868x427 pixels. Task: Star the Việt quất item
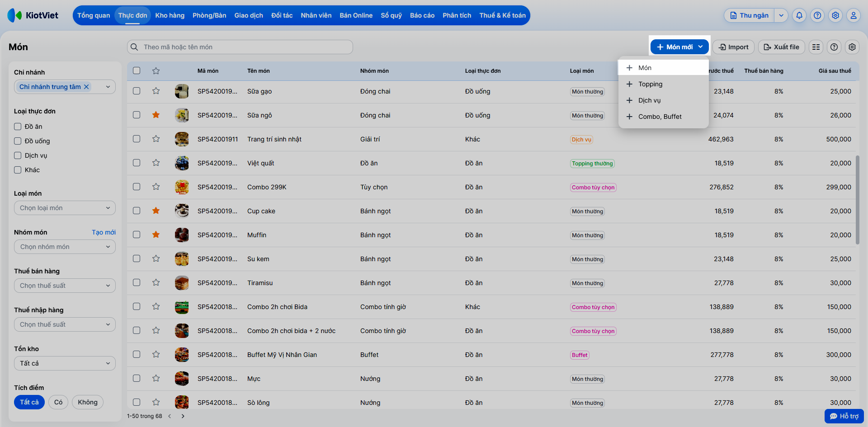pyautogui.click(x=156, y=163)
